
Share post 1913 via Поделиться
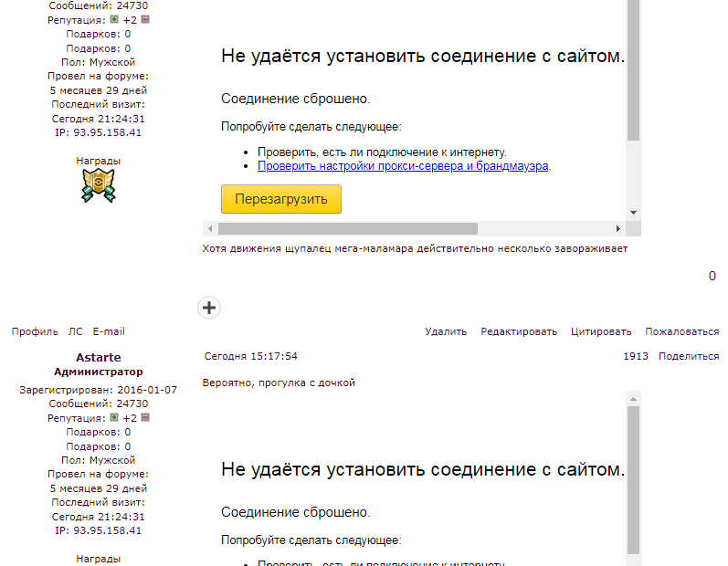coord(688,356)
